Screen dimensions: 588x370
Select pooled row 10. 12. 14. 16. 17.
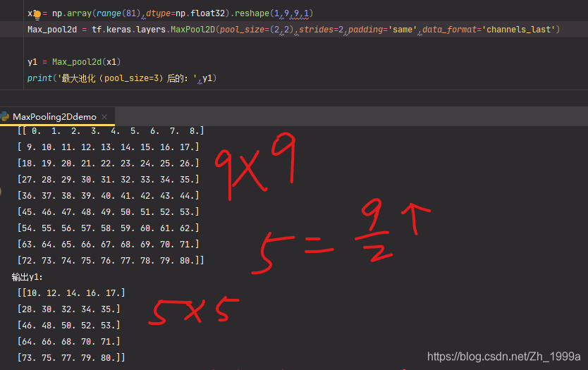click(71, 292)
